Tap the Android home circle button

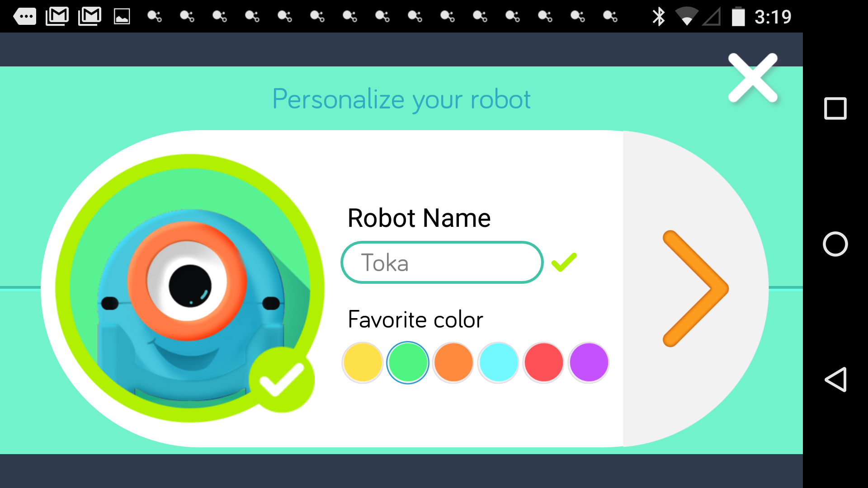pos(835,244)
